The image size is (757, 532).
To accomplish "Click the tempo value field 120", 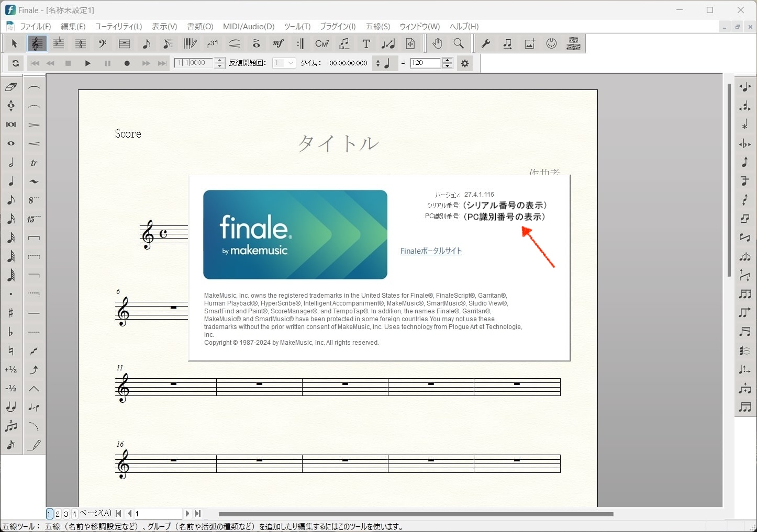I will coord(426,63).
